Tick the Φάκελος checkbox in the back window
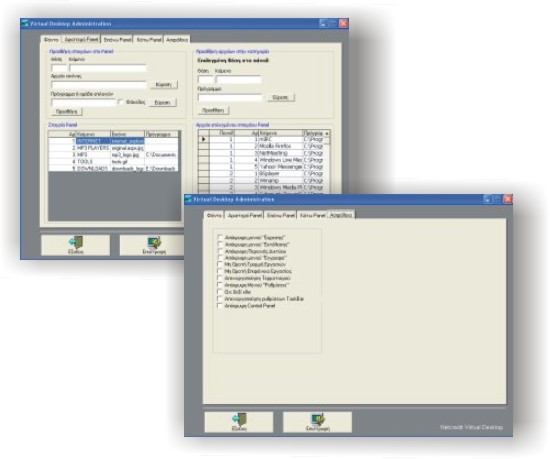Screen dimensions: 550x459 click(120, 102)
